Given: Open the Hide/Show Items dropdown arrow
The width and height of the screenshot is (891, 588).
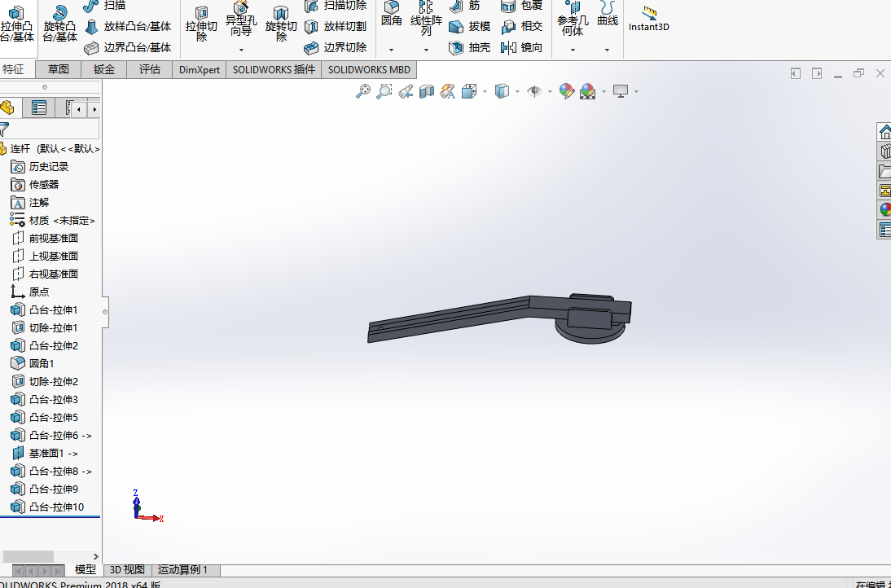Looking at the screenshot, I should [550, 91].
